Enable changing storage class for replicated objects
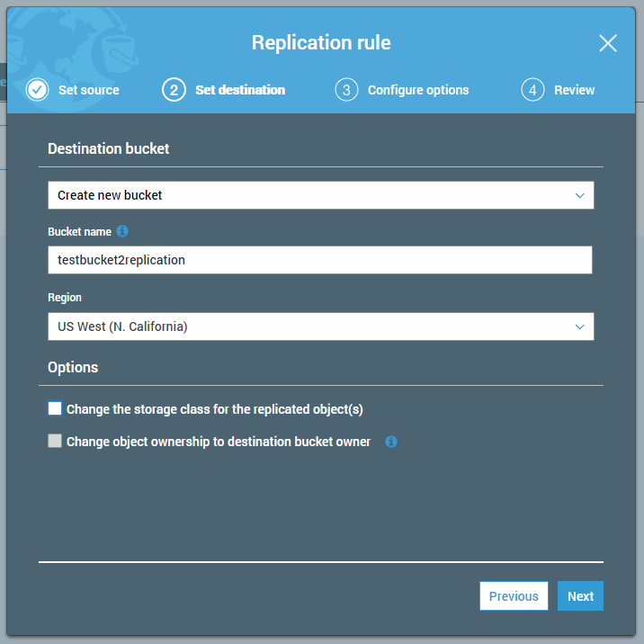The height and width of the screenshot is (644, 644). 55,409
